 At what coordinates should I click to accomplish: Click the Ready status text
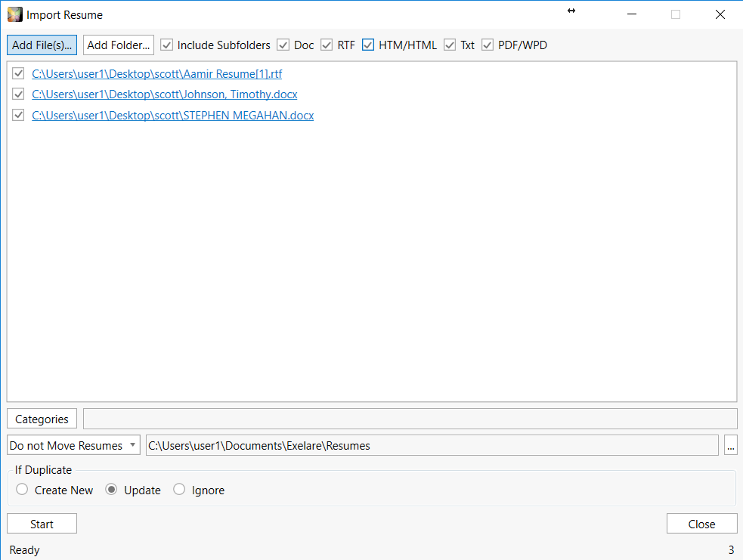[x=25, y=550]
